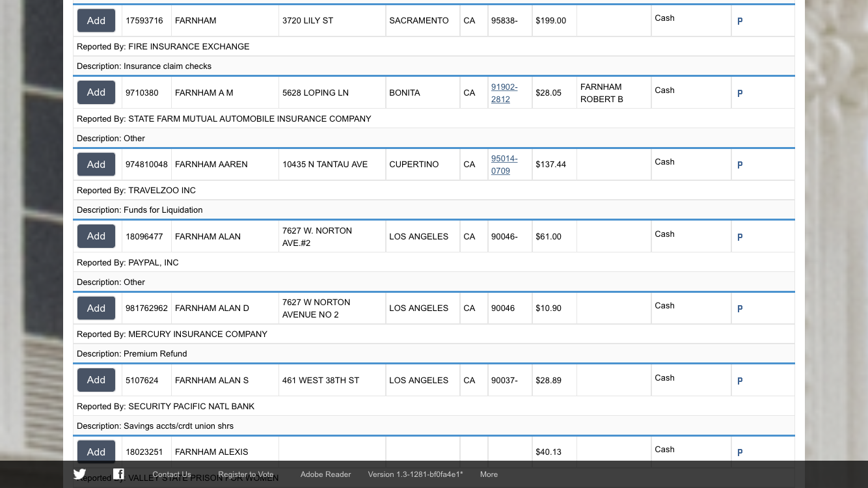Open Register to Vote footer link
This screenshot has width=868, height=488.
click(246, 474)
